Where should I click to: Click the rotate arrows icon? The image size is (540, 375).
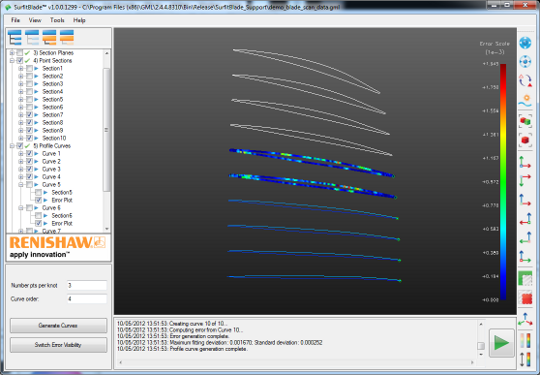525,81
